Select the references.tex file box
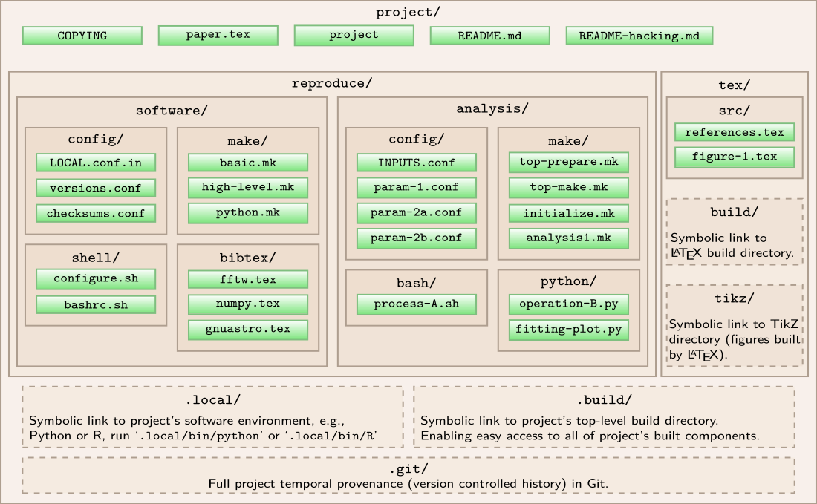Viewport: 817px width, 504px height. [734, 132]
